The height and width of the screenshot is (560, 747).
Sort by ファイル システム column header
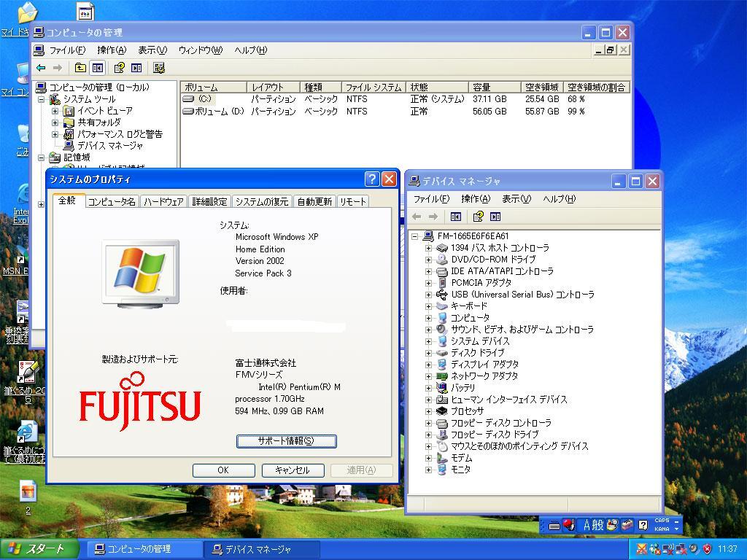373,87
